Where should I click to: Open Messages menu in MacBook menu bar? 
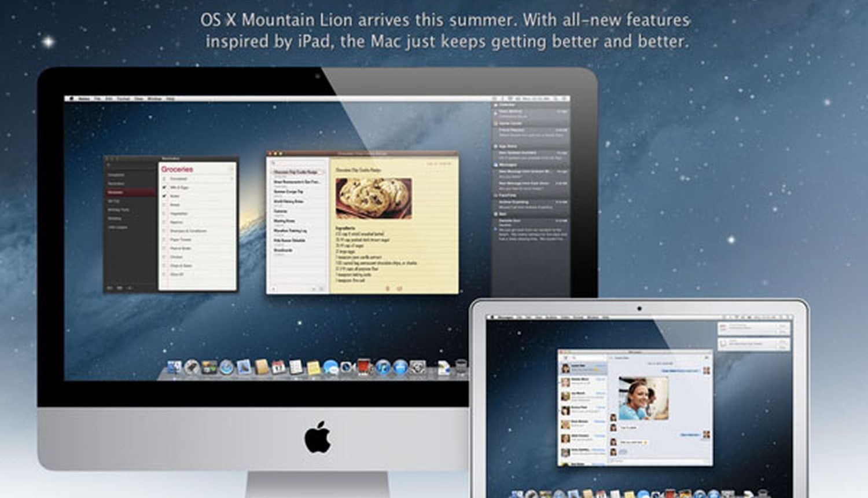point(506,318)
